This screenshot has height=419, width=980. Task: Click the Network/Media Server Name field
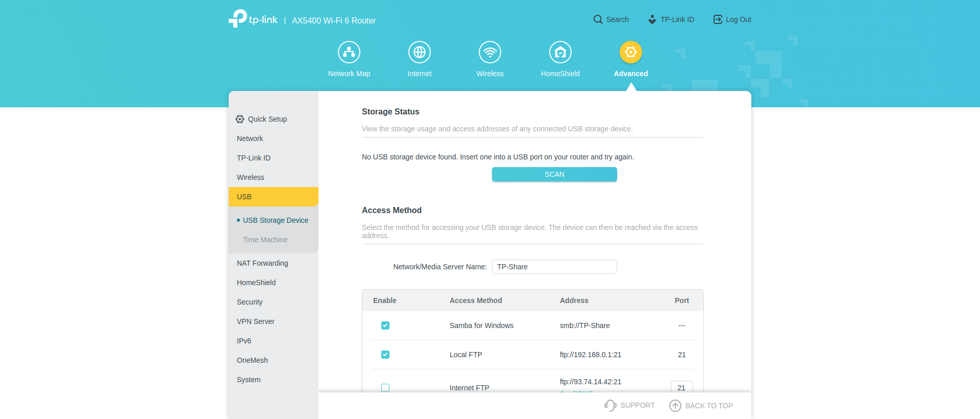[554, 267]
